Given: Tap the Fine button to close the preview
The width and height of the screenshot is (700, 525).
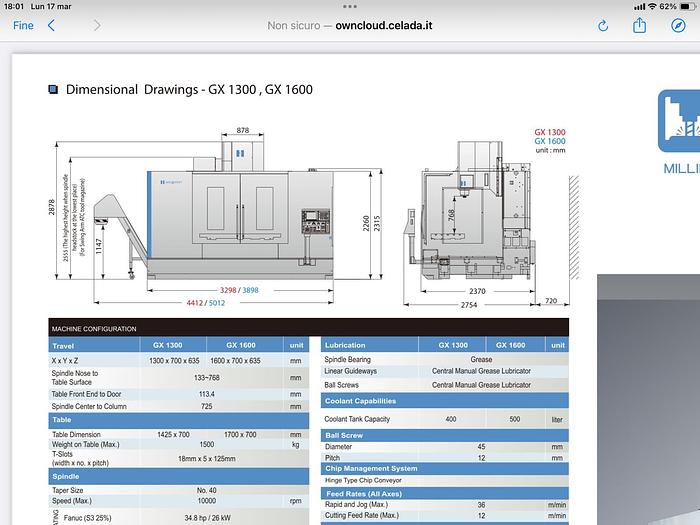Looking at the screenshot, I should pyautogui.click(x=23, y=26).
